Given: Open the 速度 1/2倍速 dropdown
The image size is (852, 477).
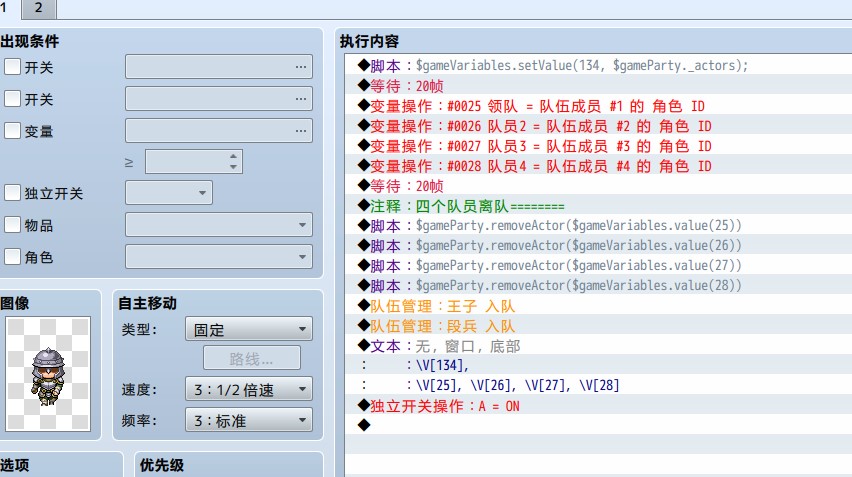Looking at the screenshot, I should pyautogui.click(x=249, y=389).
